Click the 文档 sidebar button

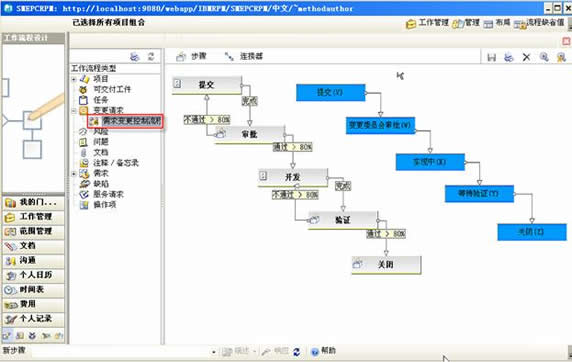33,246
